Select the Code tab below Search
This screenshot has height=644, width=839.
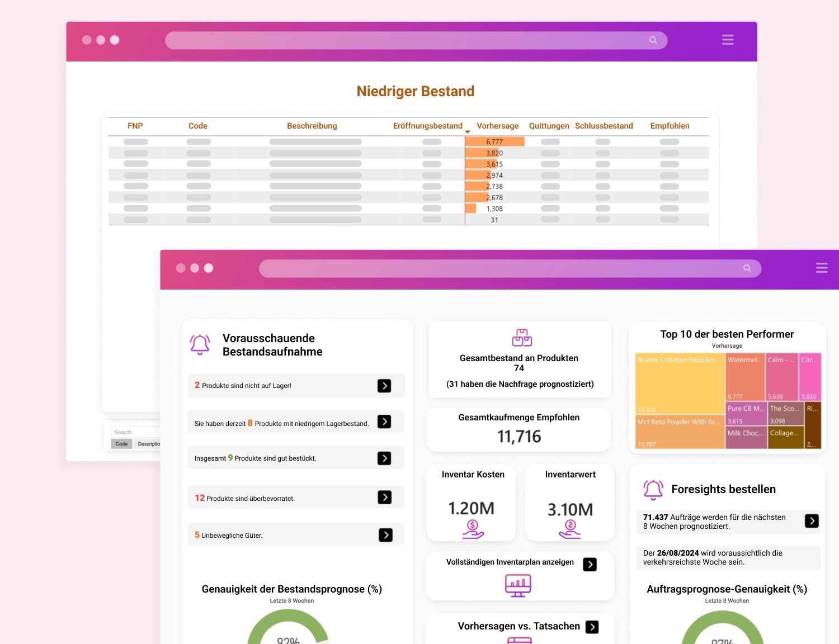click(121, 444)
